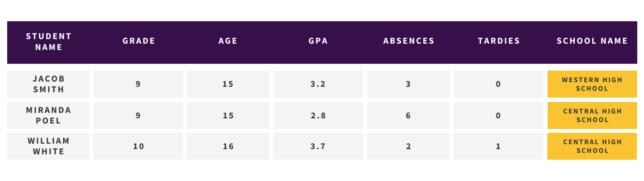Select the Jacob Smith name cell

coord(48,84)
